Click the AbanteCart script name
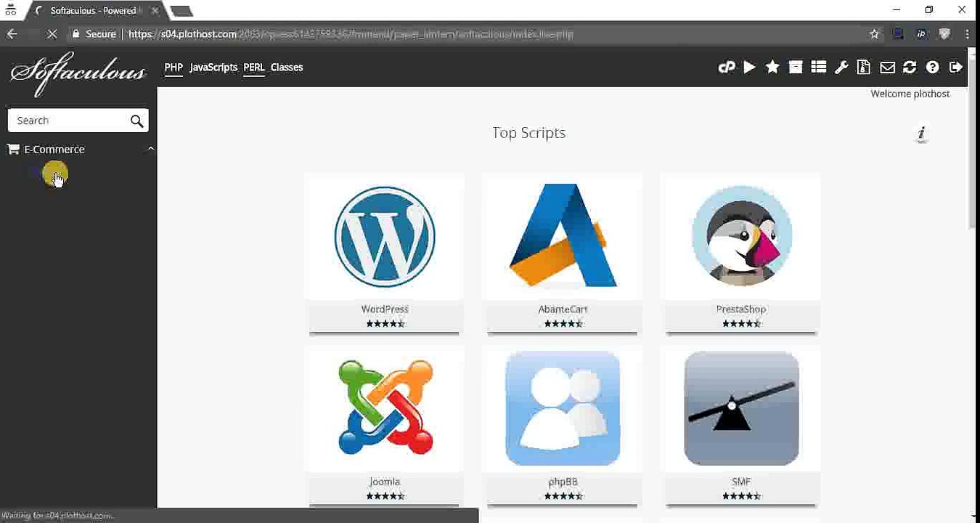 pos(563,309)
